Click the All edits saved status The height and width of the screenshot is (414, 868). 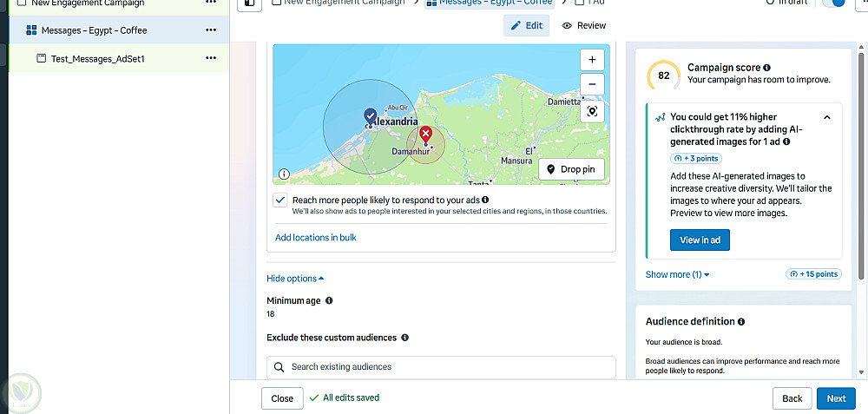(345, 398)
